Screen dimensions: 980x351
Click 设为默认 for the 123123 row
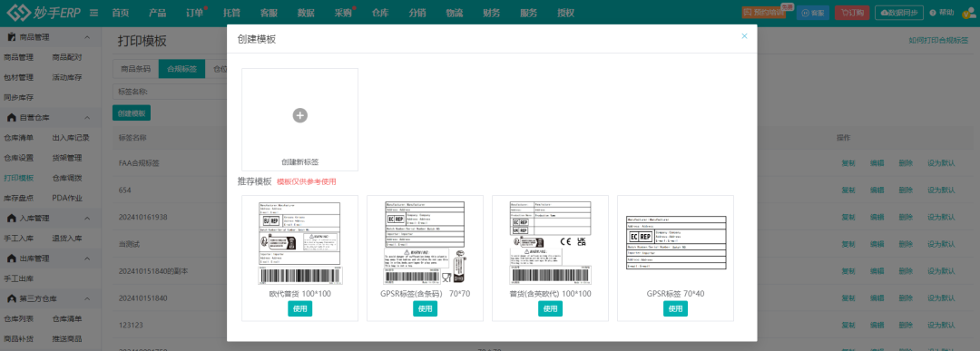coord(941,325)
